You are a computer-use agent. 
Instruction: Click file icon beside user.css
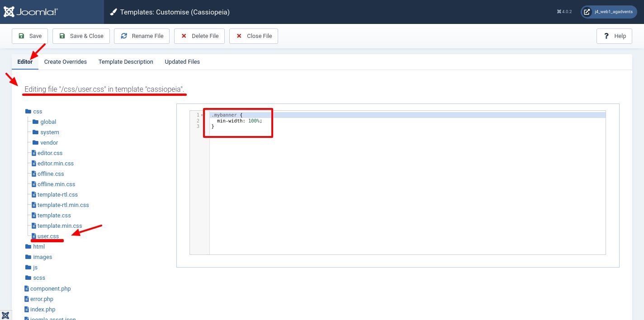click(33, 236)
